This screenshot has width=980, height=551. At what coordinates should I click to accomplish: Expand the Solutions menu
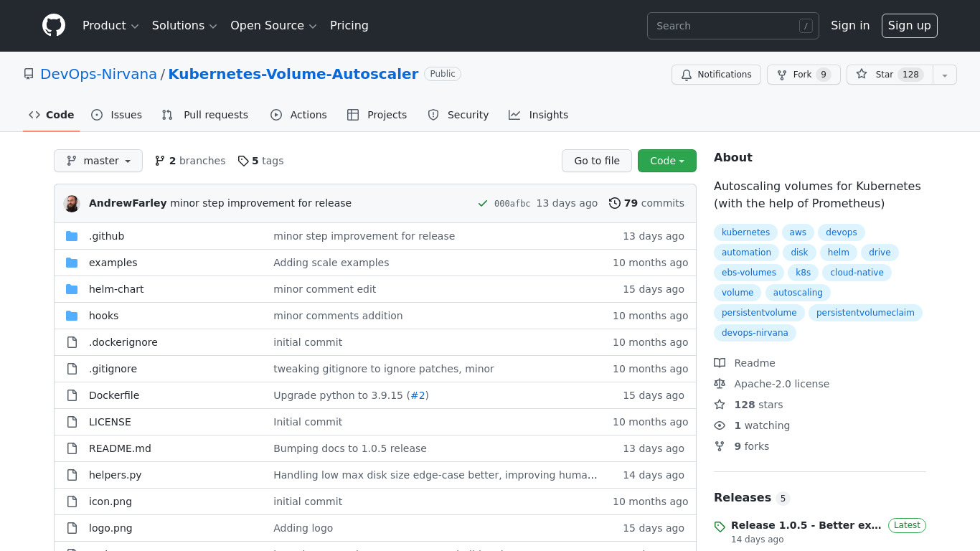tap(184, 26)
